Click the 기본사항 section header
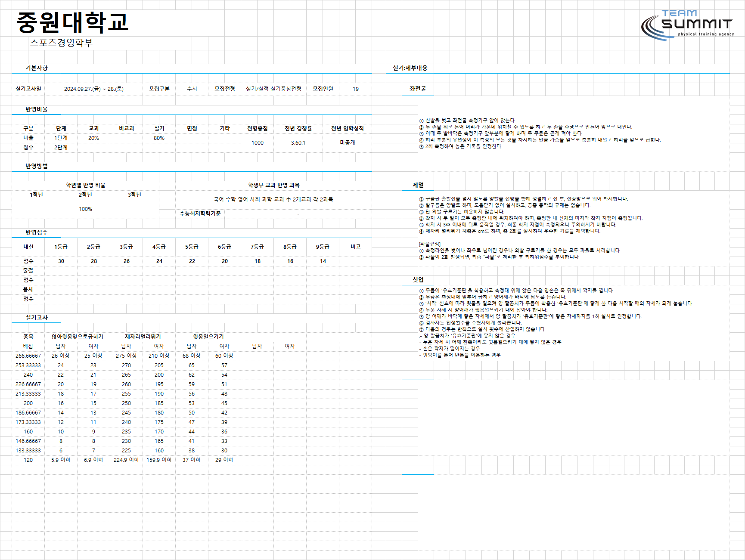 pos(36,68)
